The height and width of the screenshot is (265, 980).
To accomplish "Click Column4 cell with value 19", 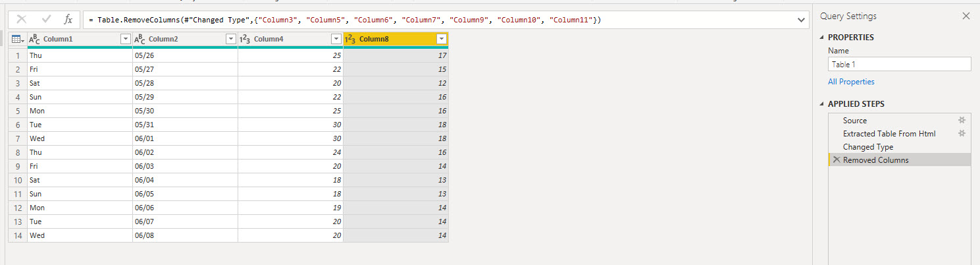I will click(x=290, y=208).
